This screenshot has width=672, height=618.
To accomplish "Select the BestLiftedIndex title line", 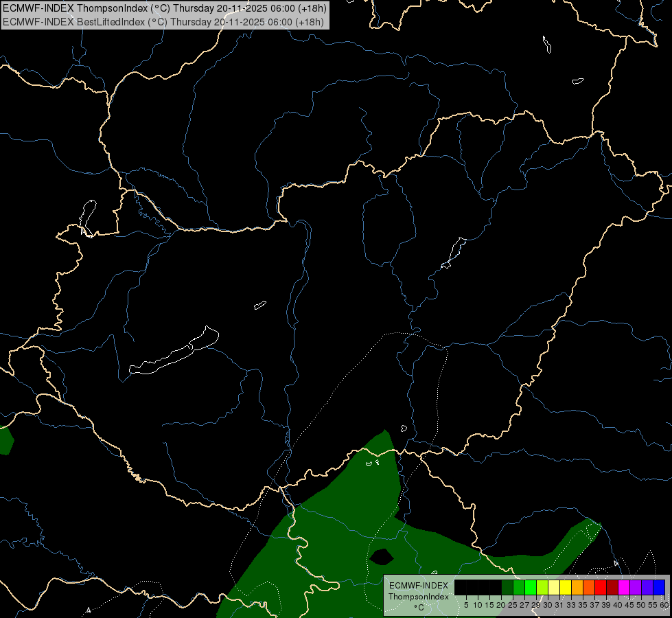I will (163, 22).
